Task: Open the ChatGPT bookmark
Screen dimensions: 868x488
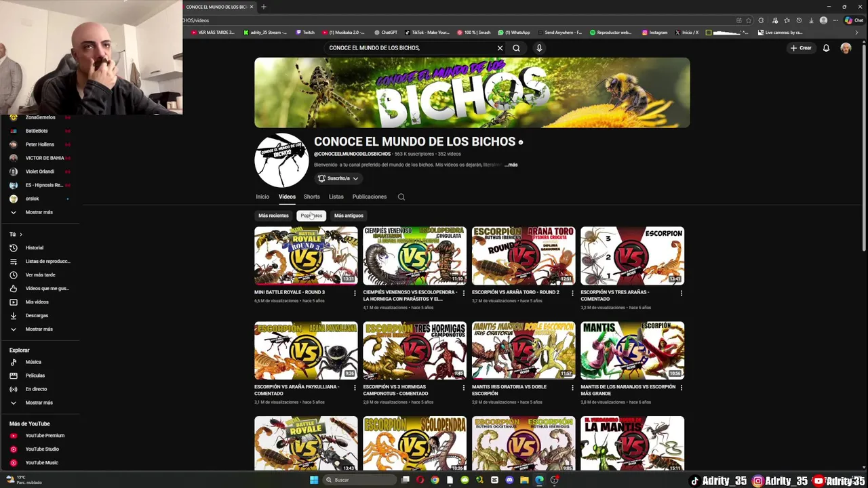Action: pos(386,33)
